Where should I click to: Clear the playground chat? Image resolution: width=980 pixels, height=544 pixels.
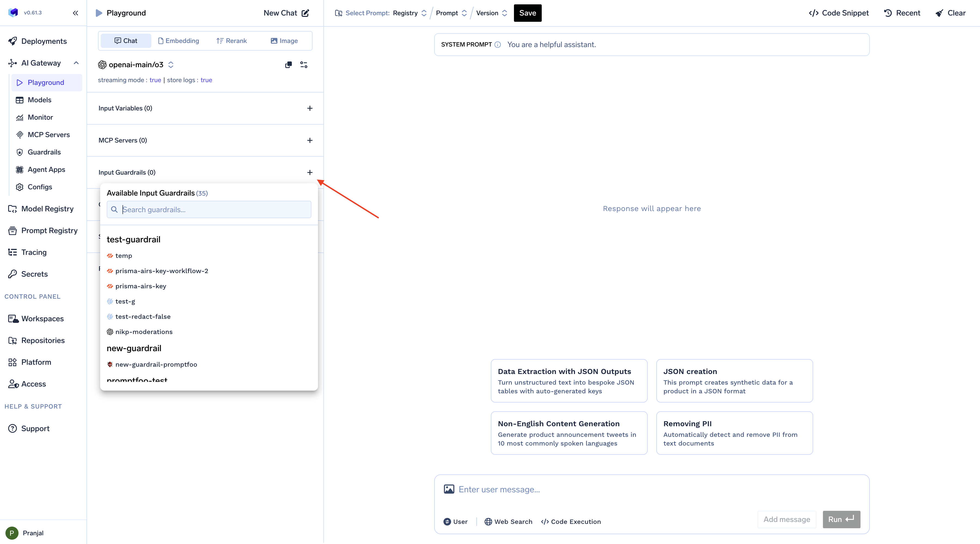(950, 13)
